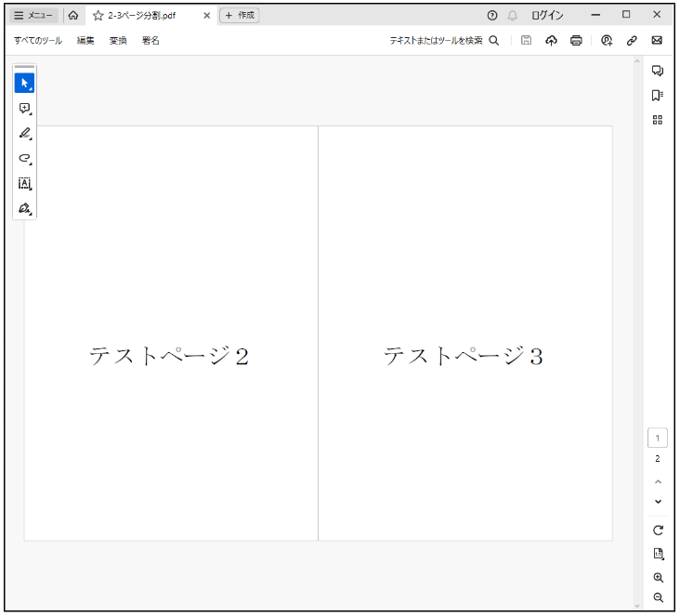Image resolution: width=680 pixels, height=616 pixels.
Task: Click the テストページ２ text
Action: tap(169, 356)
